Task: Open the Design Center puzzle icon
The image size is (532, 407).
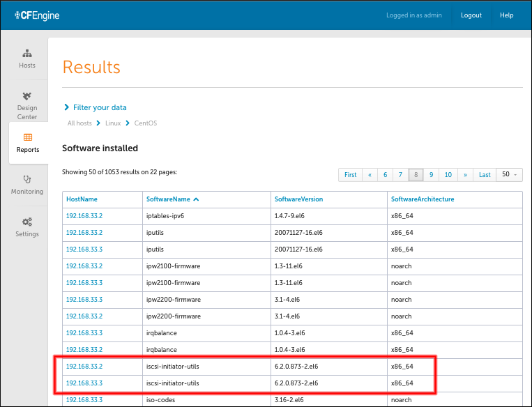Action: (x=27, y=96)
